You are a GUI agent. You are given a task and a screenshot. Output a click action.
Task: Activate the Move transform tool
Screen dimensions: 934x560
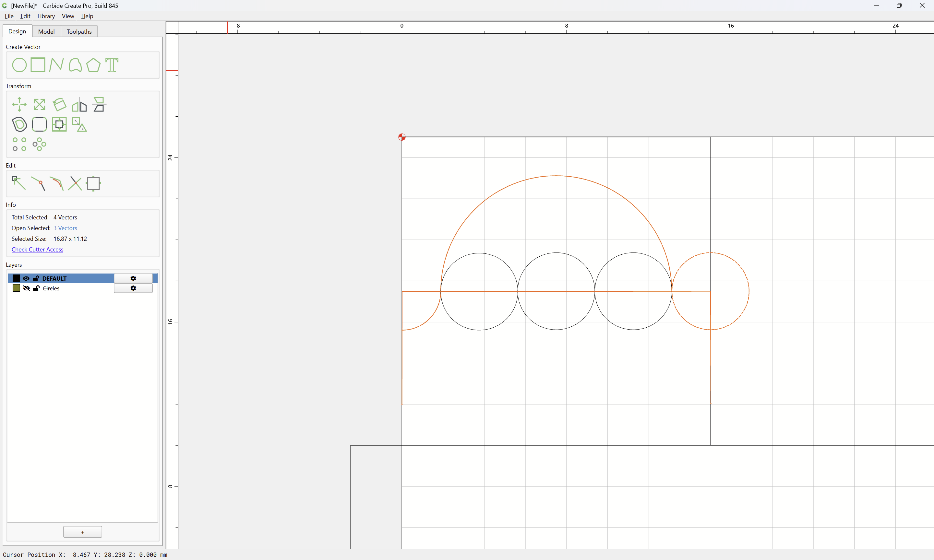19,105
